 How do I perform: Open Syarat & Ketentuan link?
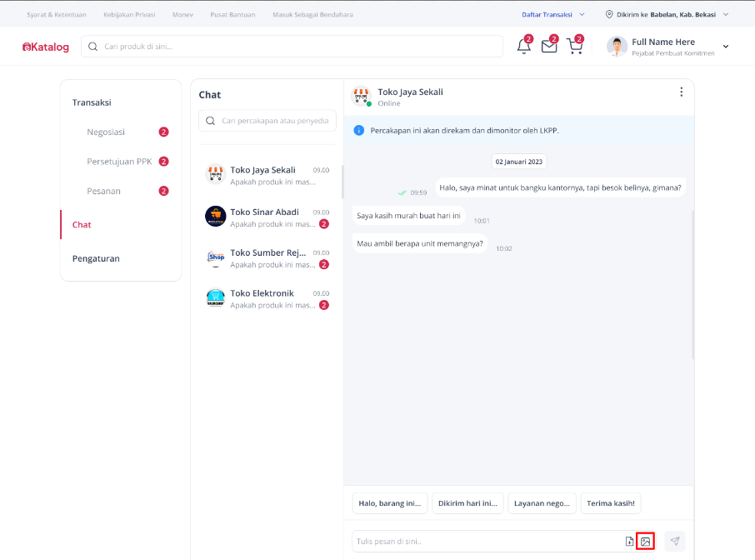[57, 14]
